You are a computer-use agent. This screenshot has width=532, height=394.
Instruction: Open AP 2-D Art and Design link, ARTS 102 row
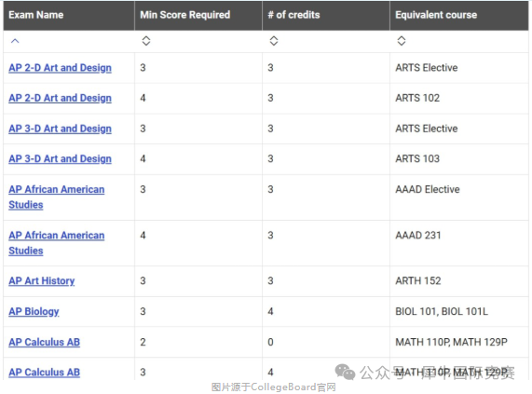pyautogui.click(x=60, y=98)
